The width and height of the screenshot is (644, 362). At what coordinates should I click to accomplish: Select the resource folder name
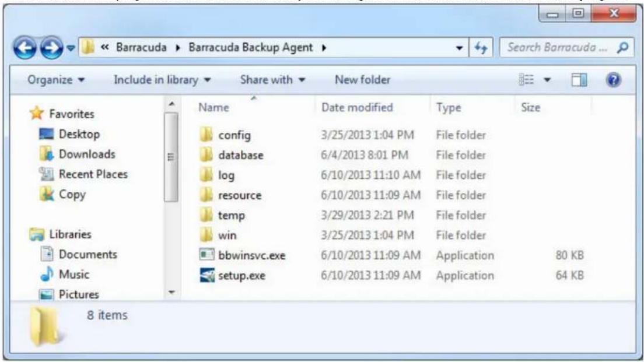239,195
